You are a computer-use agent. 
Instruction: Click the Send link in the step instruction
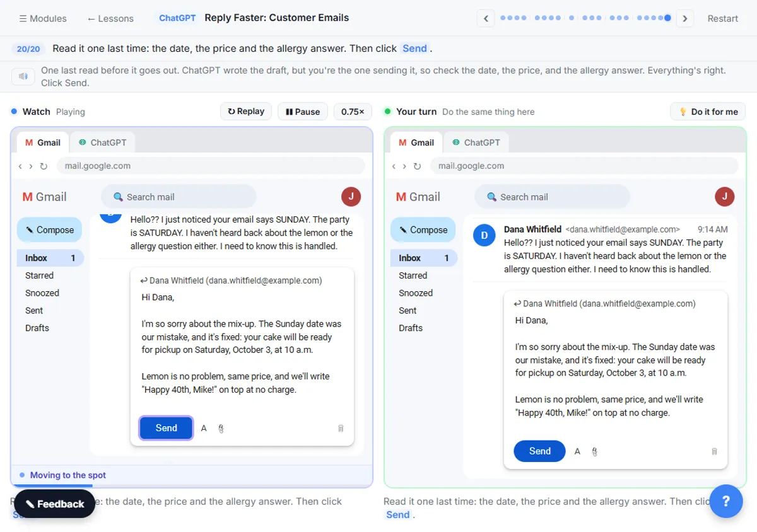[414, 49]
